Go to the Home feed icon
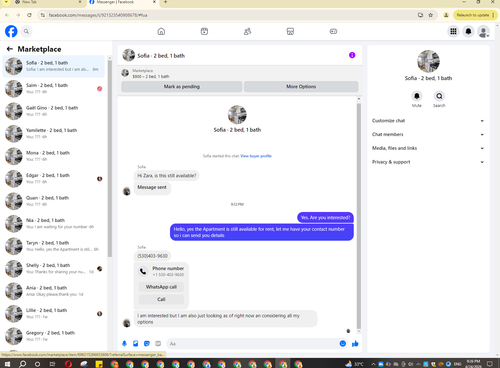This screenshot has height=368, width=500. (x=161, y=31)
